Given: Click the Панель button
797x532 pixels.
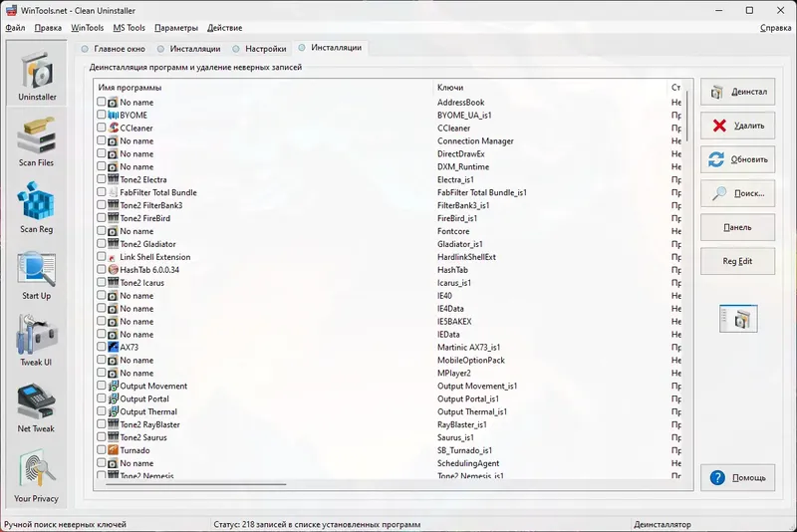Looking at the screenshot, I should tap(738, 227).
